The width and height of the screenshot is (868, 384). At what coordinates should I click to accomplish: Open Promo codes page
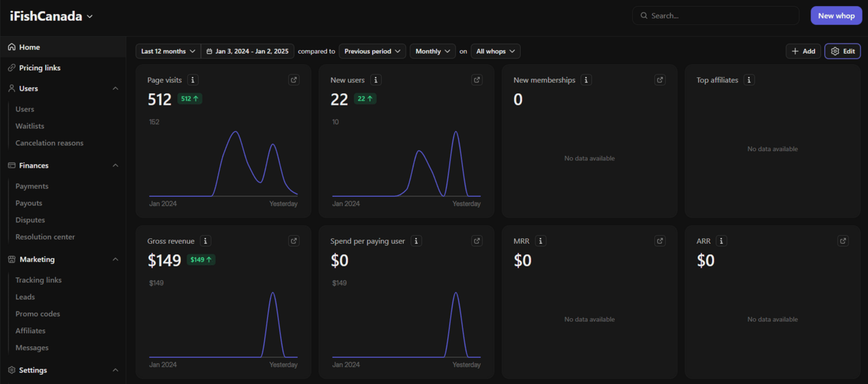[38, 314]
